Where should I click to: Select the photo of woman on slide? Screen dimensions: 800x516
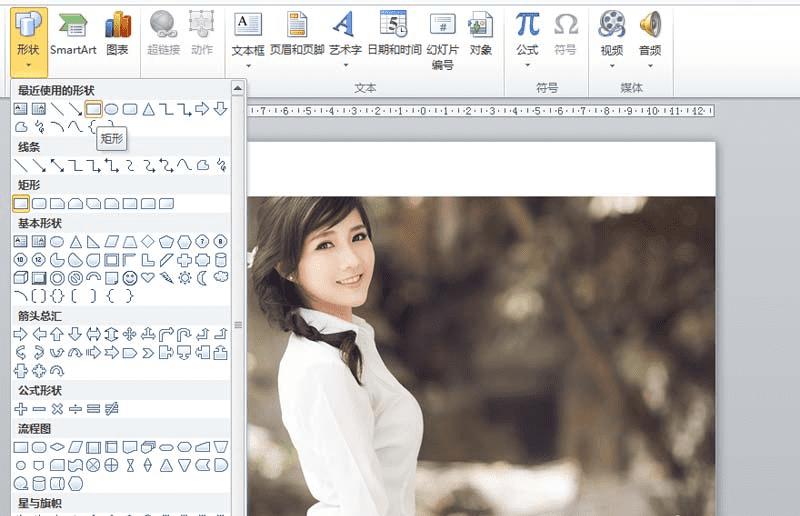(x=481, y=356)
